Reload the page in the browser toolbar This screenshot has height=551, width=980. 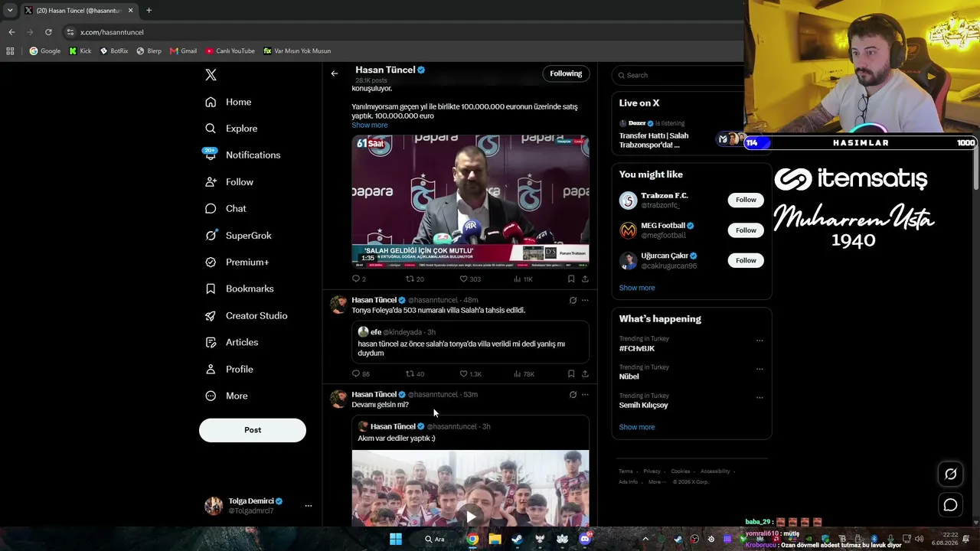click(x=48, y=32)
